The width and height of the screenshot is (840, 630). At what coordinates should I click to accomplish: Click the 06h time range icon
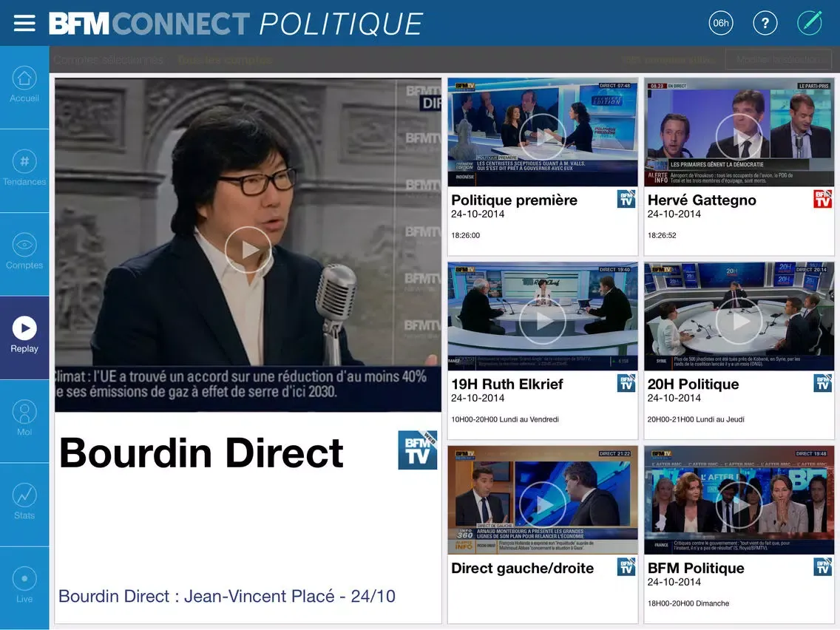(x=720, y=23)
